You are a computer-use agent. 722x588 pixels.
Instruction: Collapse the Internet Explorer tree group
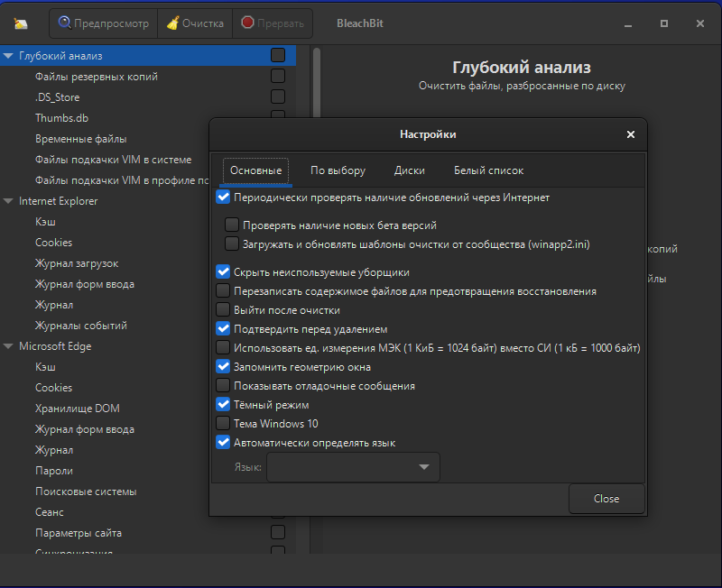8,201
